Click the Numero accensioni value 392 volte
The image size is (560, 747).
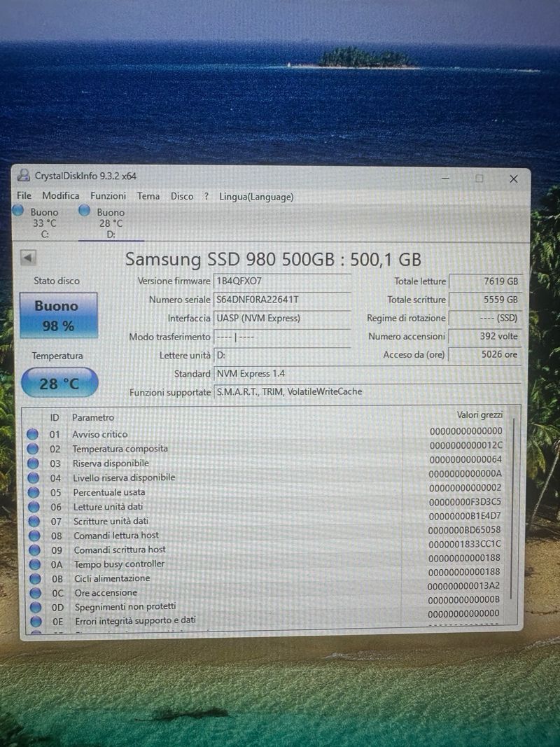pyautogui.click(x=485, y=336)
